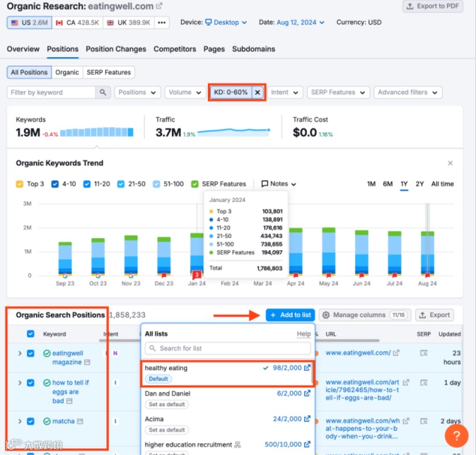
Task: Toggle the 21-50 positions checkbox
Action: pyautogui.click(x=121, y=184)
